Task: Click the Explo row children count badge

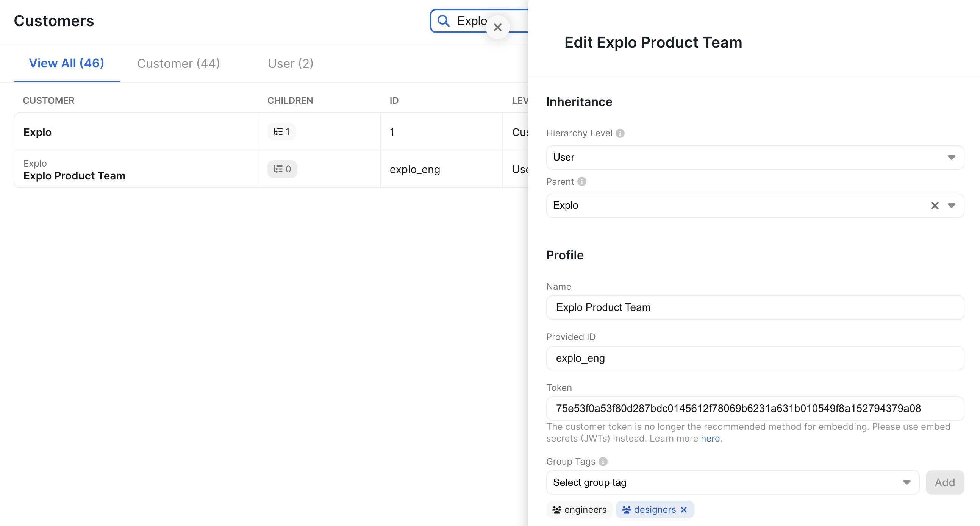Action: (x=281, y=132)
